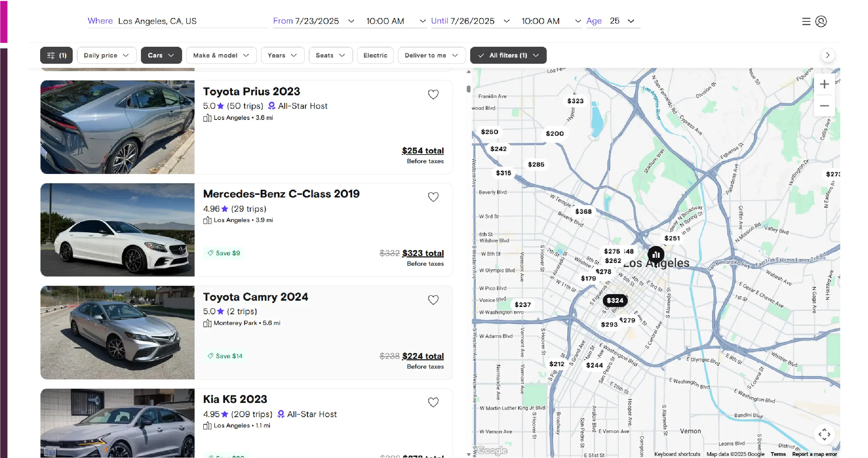Select the $242 price marker on map
This screenshot has width=868, height=458.
(x=499, y=149)
